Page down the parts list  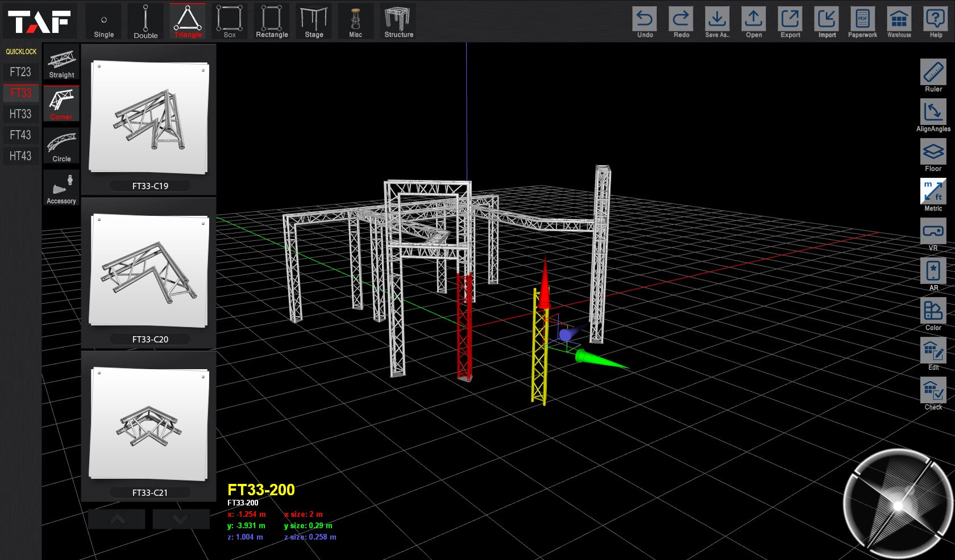click(181, 519)
